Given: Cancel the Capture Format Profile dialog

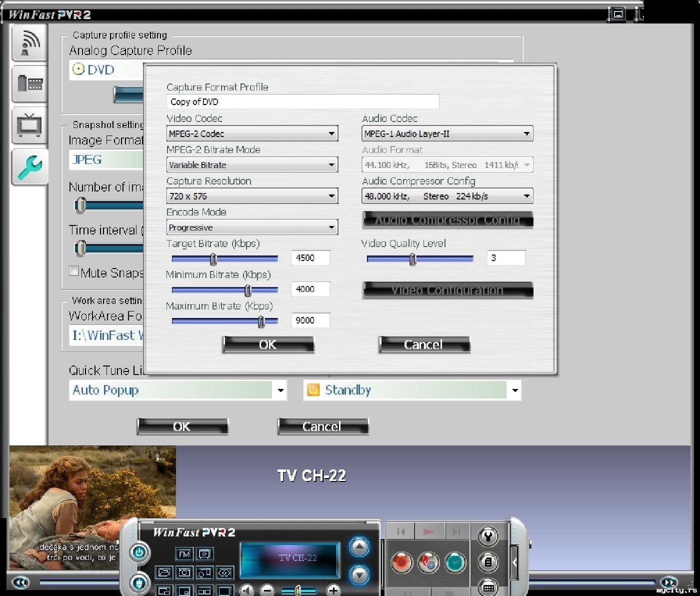Looking at the screenshot, I should coord(424,344).
